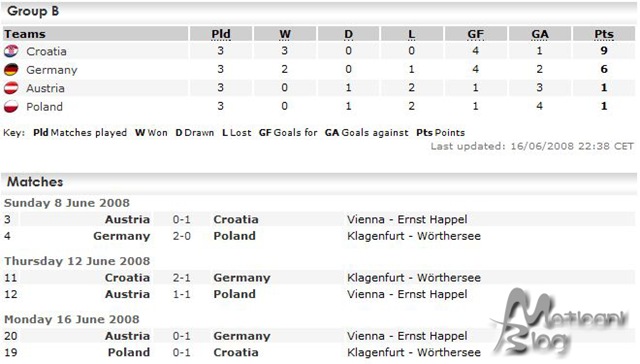The image size is (640, 364).
Task: Click the Poland flag icon
Action: coord(11,107)
